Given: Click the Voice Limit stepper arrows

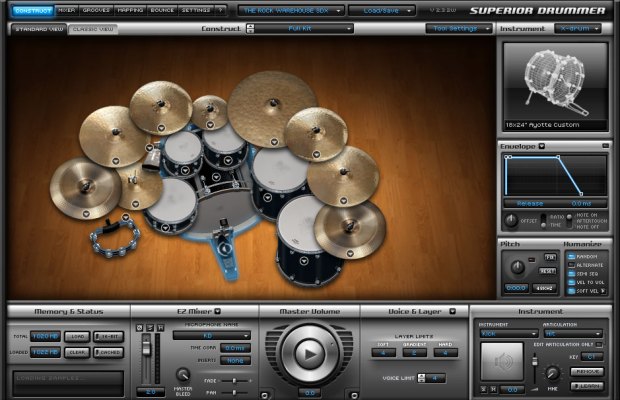Looking at the screenshot, I should (421, 378).
